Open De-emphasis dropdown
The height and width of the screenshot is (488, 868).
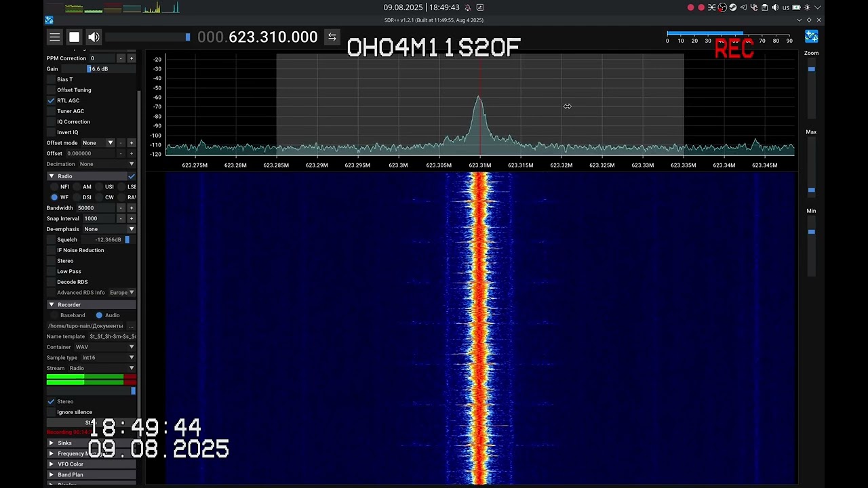[x=108, y=229]
